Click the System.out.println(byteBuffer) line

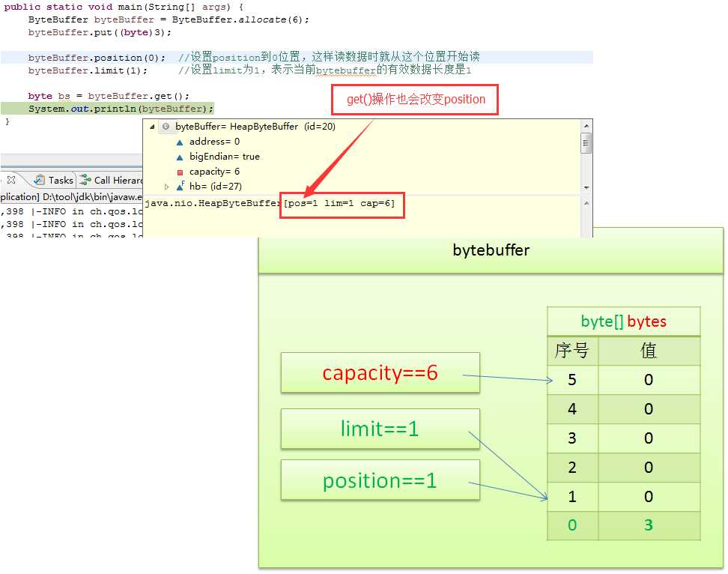pos(121,109)
